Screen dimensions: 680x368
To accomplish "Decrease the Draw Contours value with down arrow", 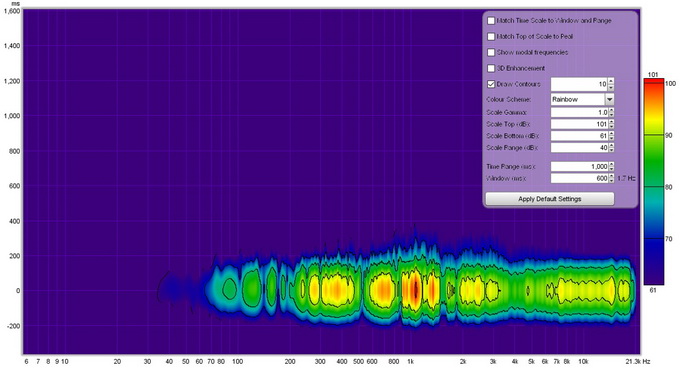I will 611,88.
